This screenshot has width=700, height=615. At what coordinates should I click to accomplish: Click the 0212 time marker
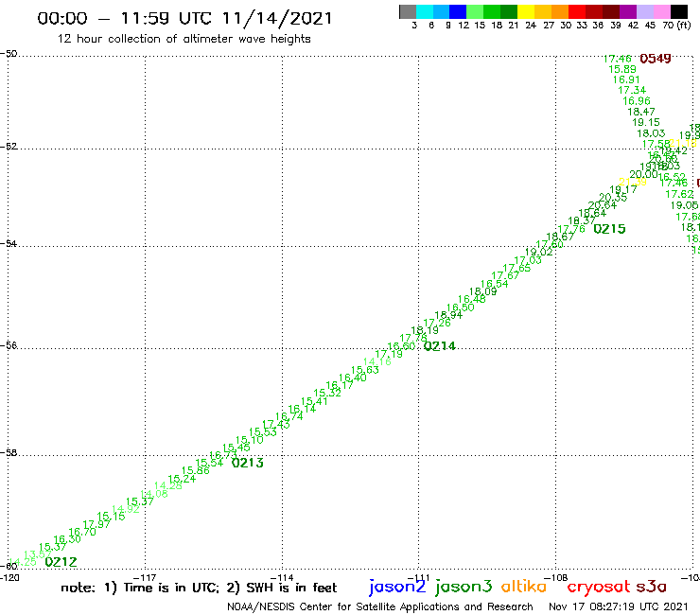(61, 562)
